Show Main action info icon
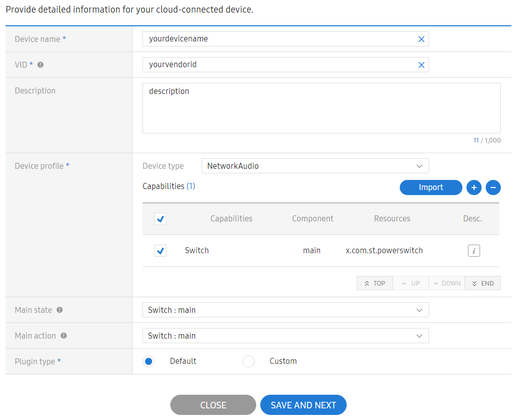This screenshot has height=420, width=518. click(63, 336)
